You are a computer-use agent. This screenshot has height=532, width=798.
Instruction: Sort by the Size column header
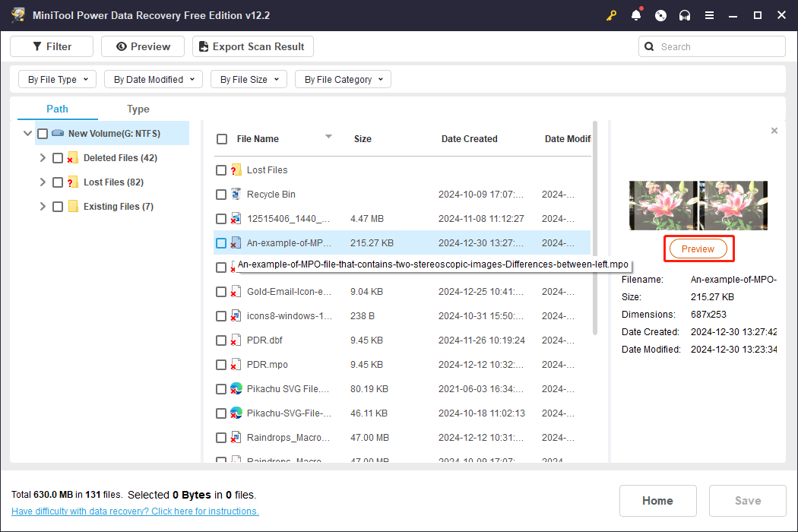coord(363,139)
